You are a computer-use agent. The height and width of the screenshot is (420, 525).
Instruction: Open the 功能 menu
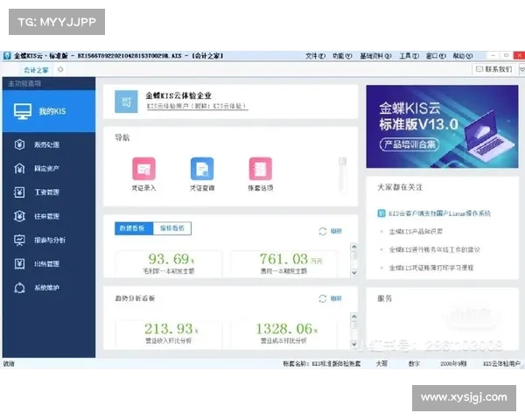342,56
